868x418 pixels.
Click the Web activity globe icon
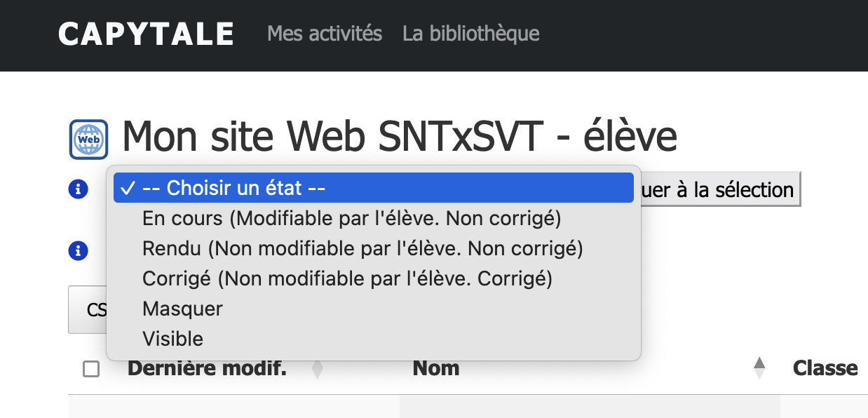click(88, 140)
